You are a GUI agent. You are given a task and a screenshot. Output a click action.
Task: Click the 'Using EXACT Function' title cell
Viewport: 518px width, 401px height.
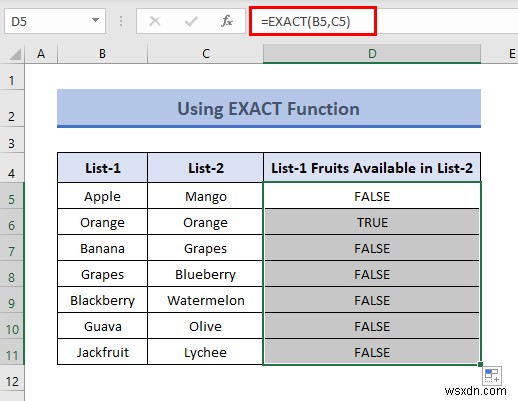coord(269,108)
